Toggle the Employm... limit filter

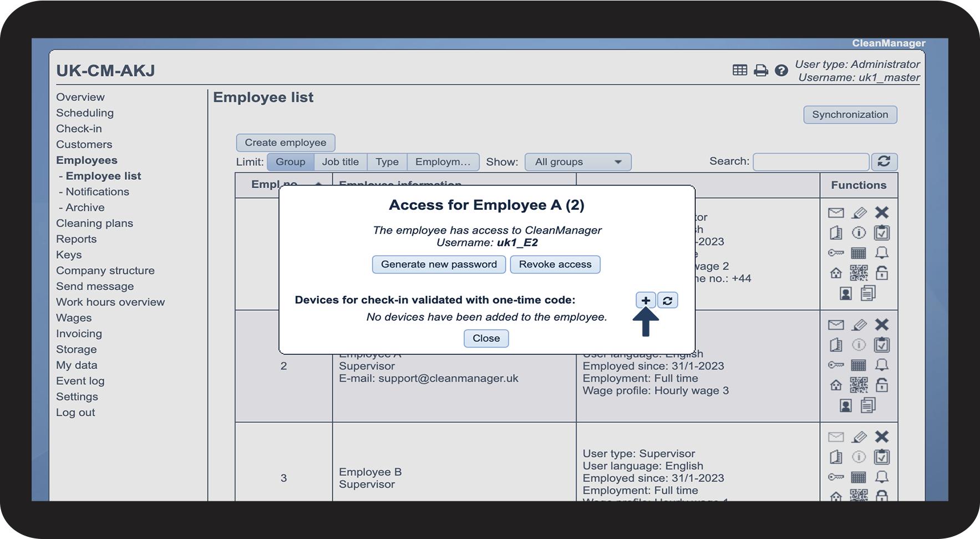(x=443, y=162)
